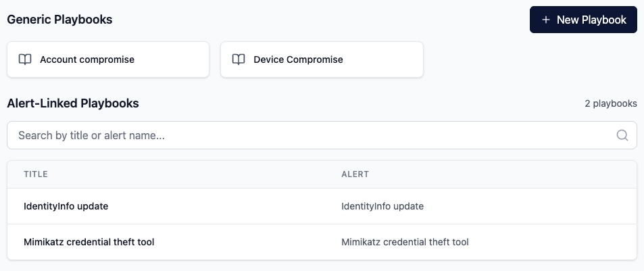Click Mimikatz credential theft tool alert cell
Viewport: 644px width, 271px height.
coord(405,242)
